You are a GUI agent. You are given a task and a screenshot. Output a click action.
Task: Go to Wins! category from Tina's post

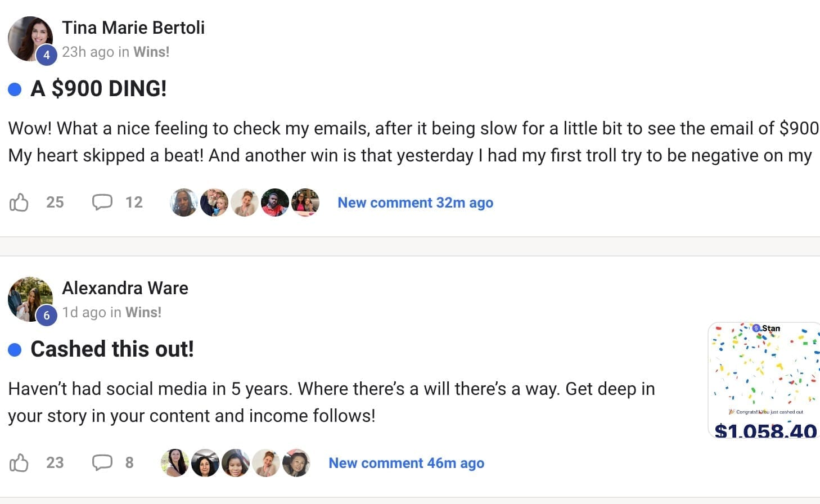[x=151, y=52]
